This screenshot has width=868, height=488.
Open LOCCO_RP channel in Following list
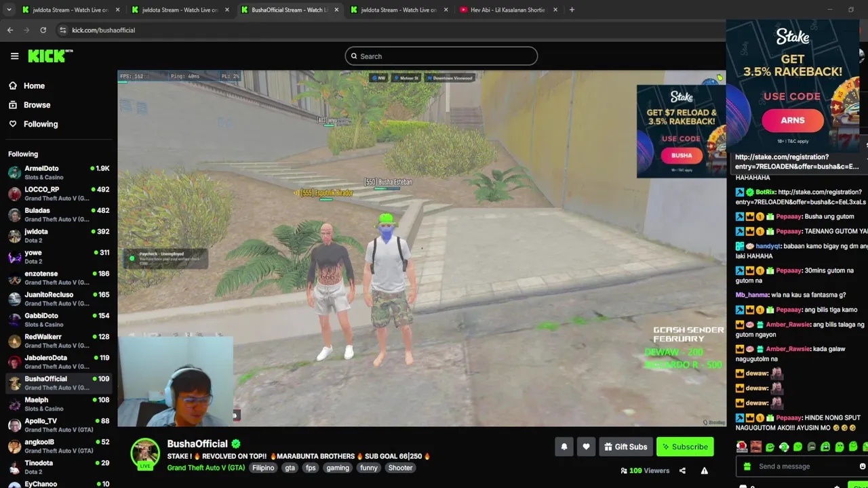[58, 193]
